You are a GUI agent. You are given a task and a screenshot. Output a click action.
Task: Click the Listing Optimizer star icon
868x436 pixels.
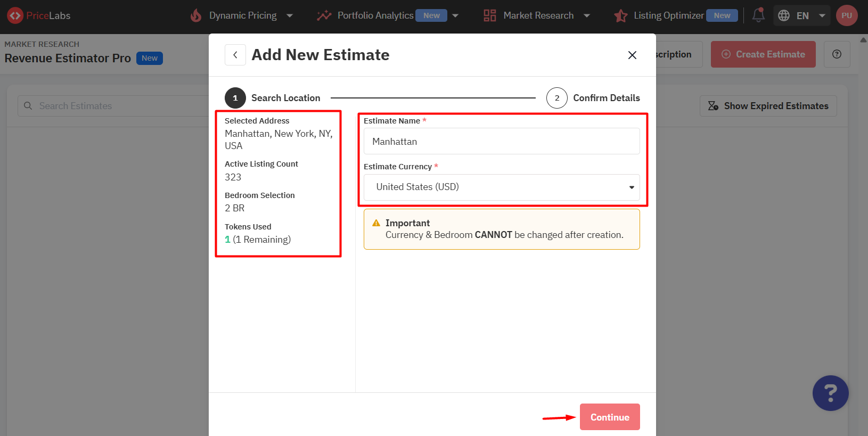[x=620, y=15]
